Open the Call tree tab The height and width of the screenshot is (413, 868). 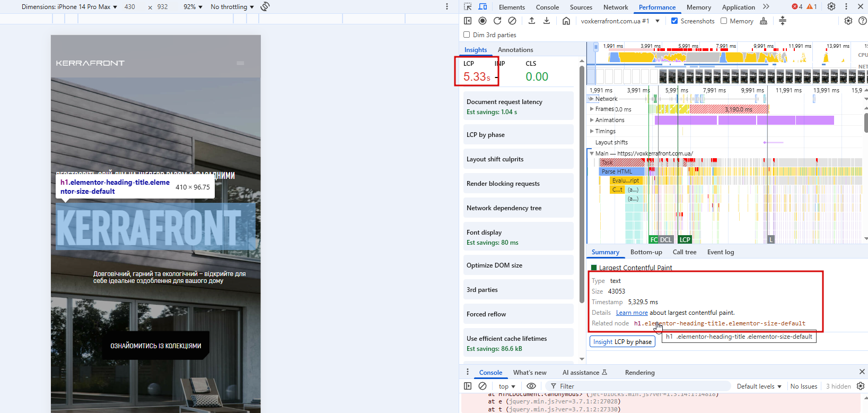[685, 252]
